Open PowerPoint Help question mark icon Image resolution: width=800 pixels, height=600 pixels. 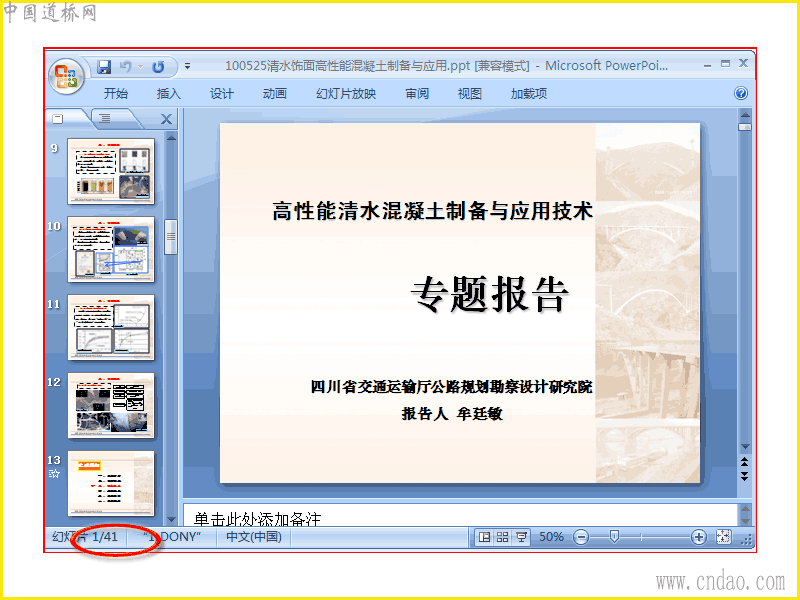pos(741,93)
